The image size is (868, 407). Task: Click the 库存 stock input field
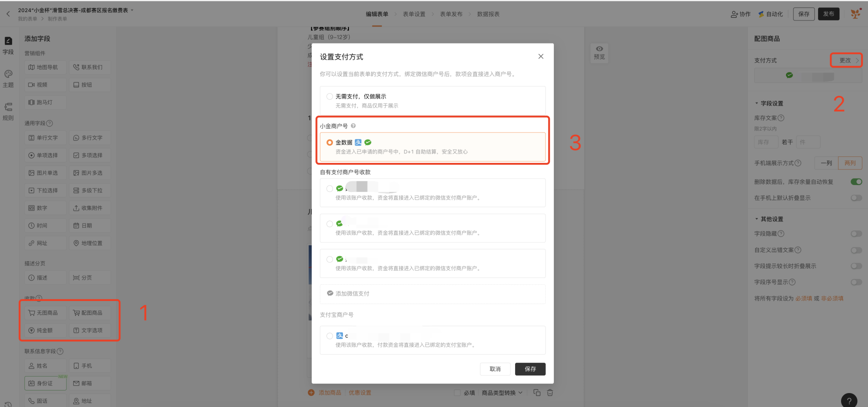(x=766, y=142)
